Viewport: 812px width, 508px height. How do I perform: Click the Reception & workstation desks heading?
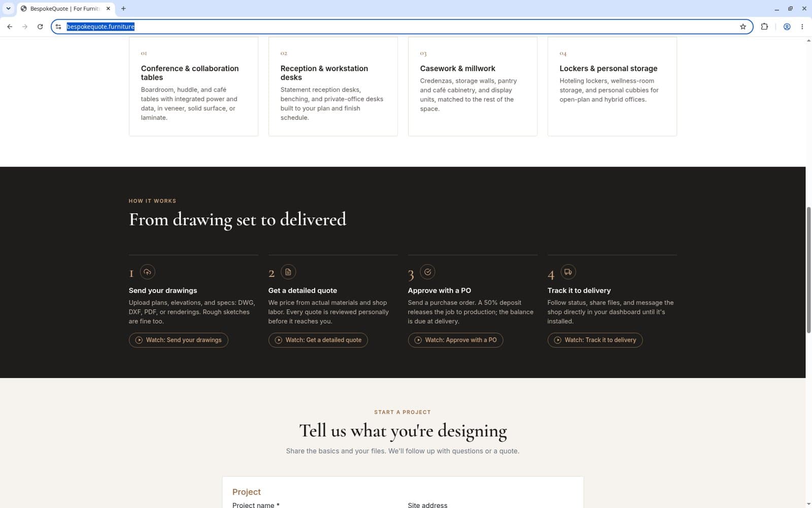324,73
